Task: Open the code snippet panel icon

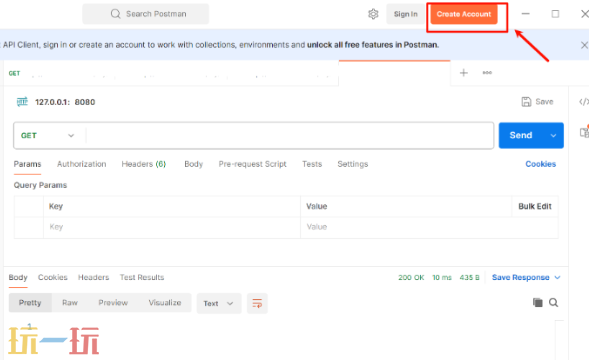Action: tap(584, 102)
